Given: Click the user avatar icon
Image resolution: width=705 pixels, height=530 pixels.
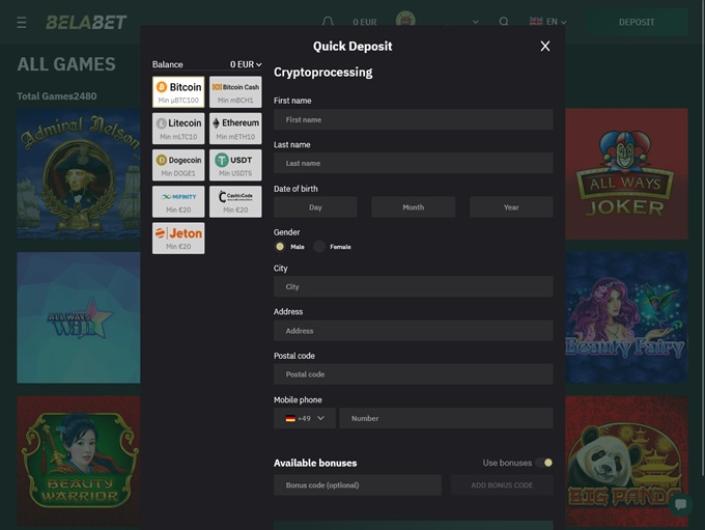Looking at the screenshot, I should point(405,20).
